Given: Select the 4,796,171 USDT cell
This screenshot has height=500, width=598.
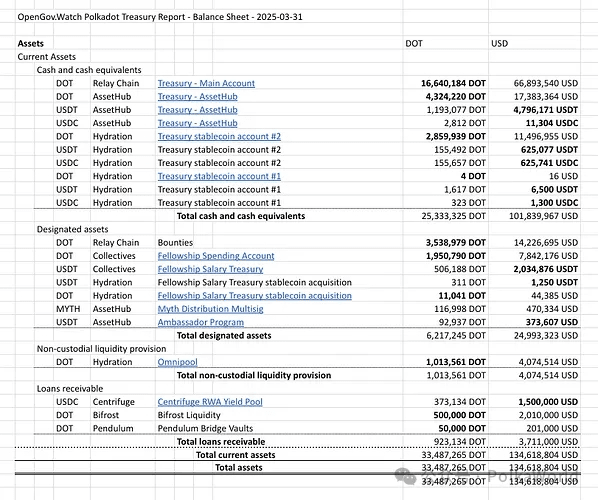Looking at the screenshot, I should (545, 110).
